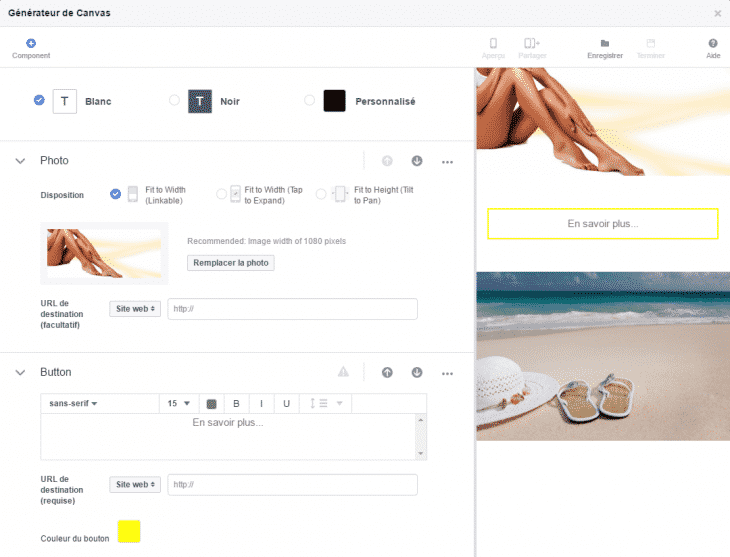
Task: Move Photo component down with arrow icon
Action: 417,161
